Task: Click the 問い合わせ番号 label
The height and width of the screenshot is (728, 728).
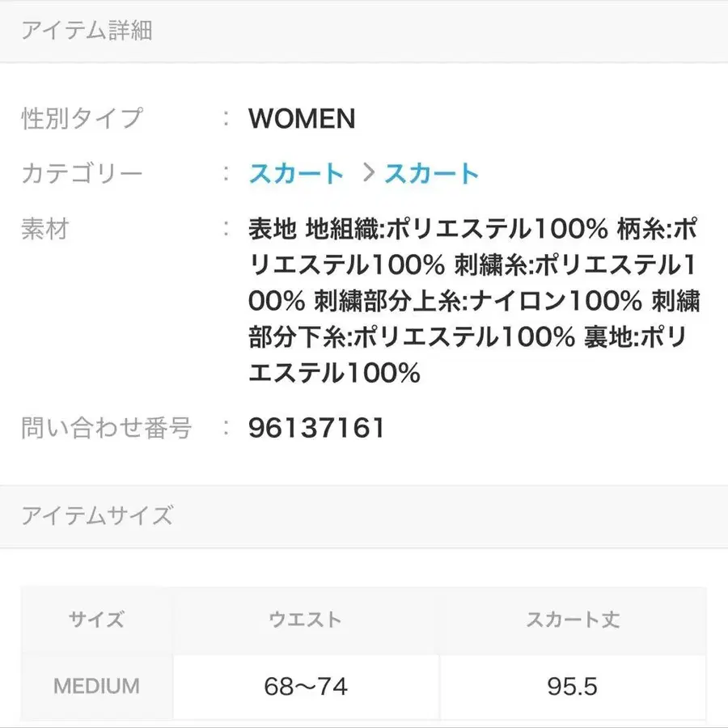Action: tap(105, 429)
